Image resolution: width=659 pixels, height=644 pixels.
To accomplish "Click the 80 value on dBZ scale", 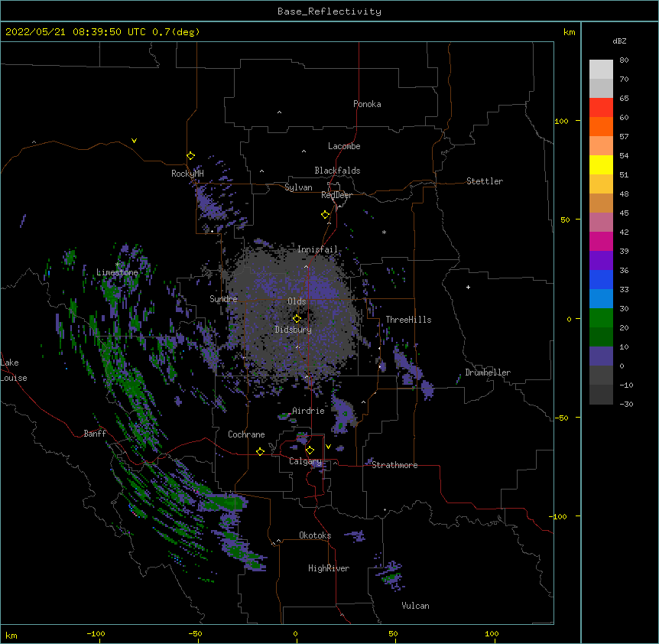I will point(624,60).
